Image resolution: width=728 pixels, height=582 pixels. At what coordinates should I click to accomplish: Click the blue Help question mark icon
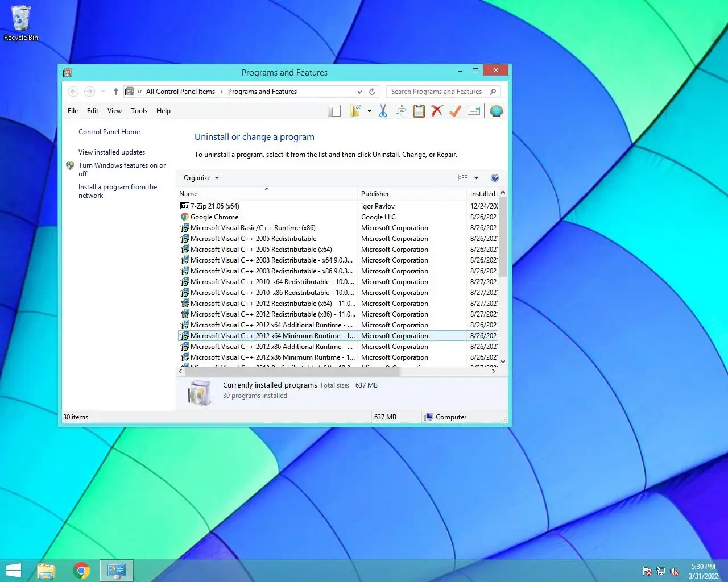494,178
